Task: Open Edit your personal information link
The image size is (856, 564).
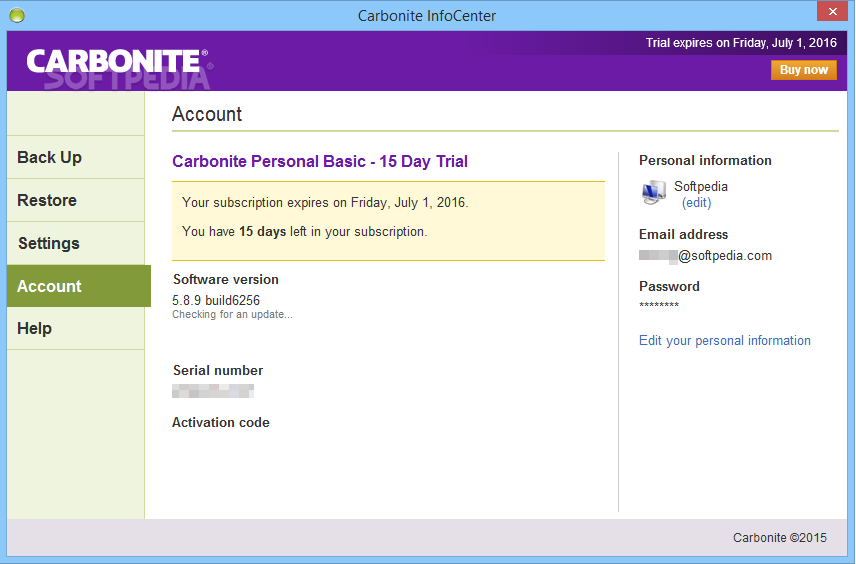Action: click(724, 341)
